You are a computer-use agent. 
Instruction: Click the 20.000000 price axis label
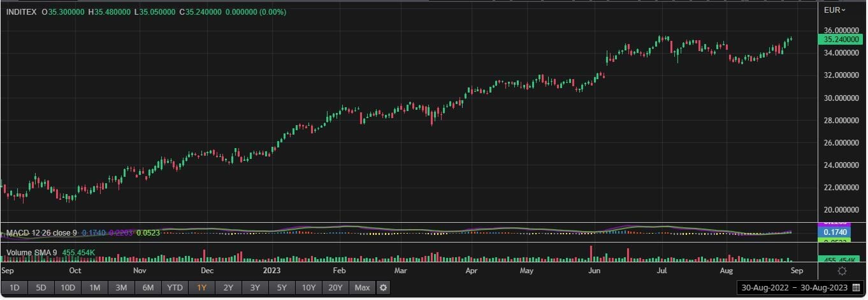pyautogui.click(x=841, y=210)
